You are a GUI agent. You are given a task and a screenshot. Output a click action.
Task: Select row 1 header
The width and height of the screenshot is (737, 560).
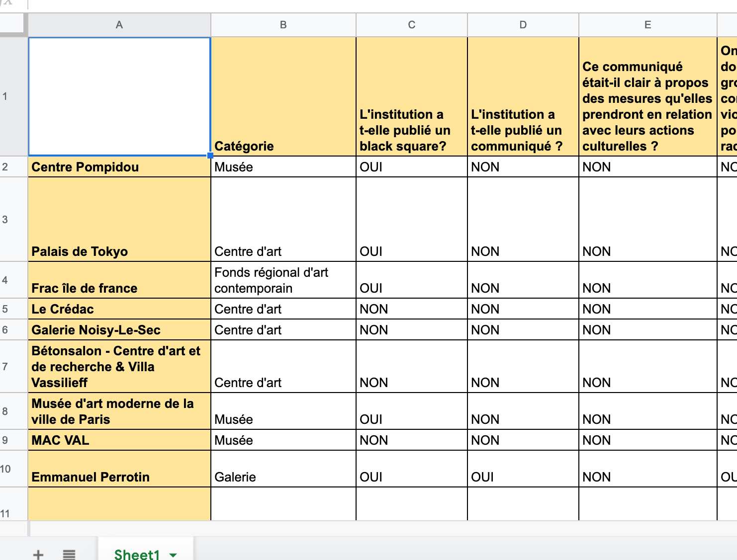pos(13,96)
